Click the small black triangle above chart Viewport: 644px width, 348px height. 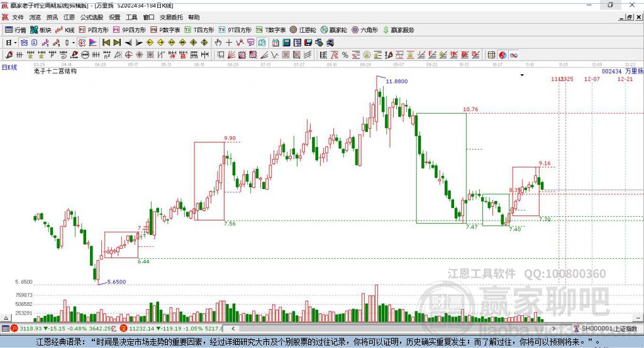pyautogui.click(x=522, y=75)
